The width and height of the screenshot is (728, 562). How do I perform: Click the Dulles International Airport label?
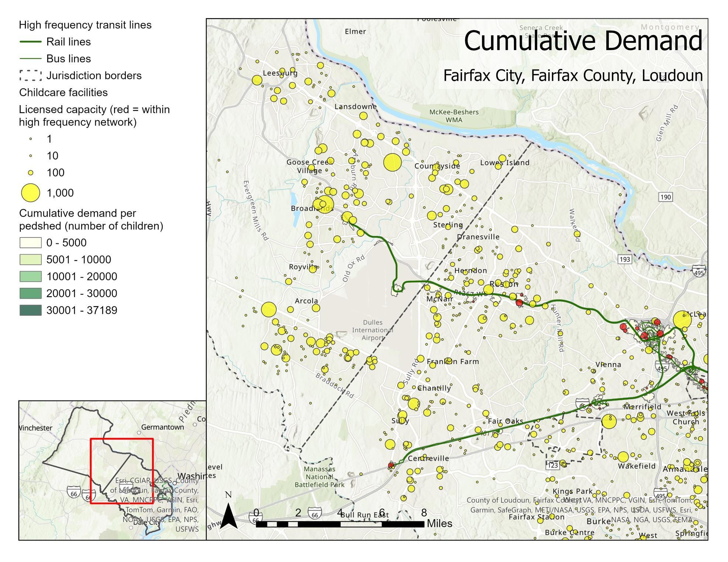pos(372,330)
